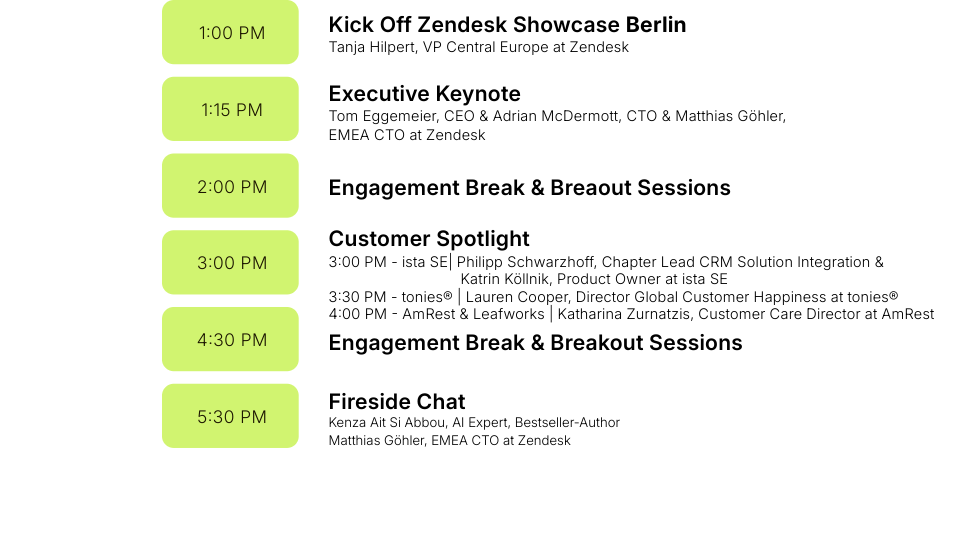Select Katrin Köllnik Product Owner line
The width and height of the screenshot is (960, 540).
594,279
